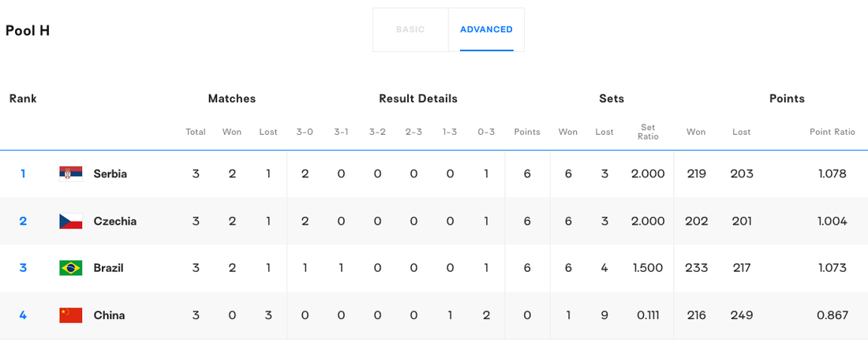This screenshot has height=350, width=868.
Task: Click the Czechia flag icon
Action: tap(71, 221)
